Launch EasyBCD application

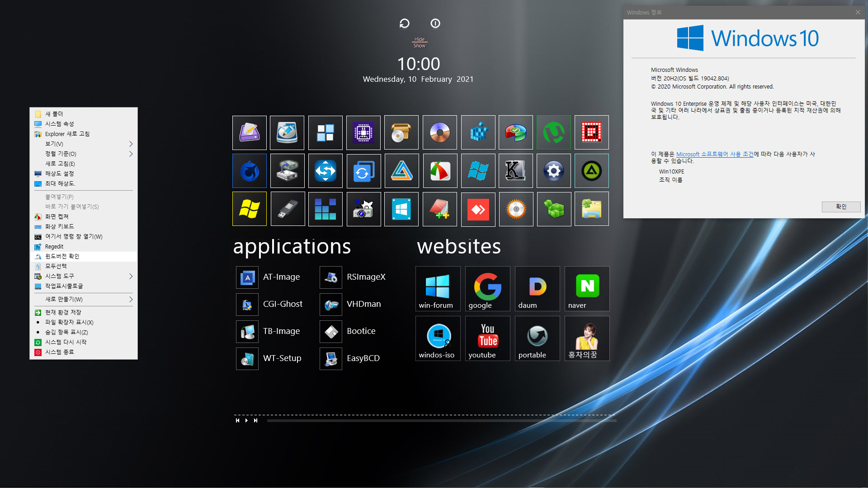(350, 358)
